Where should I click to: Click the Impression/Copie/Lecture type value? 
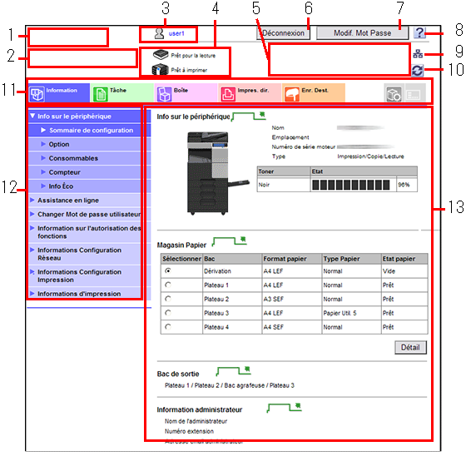click(370, 156)
